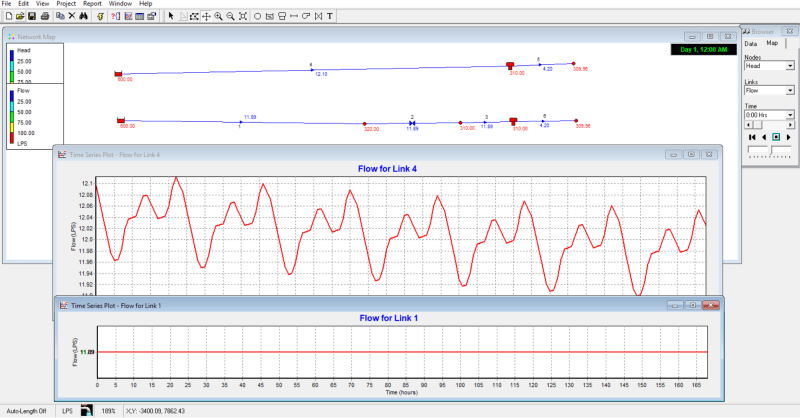Select the Add Junction circle tool

[x=258, y=16]
